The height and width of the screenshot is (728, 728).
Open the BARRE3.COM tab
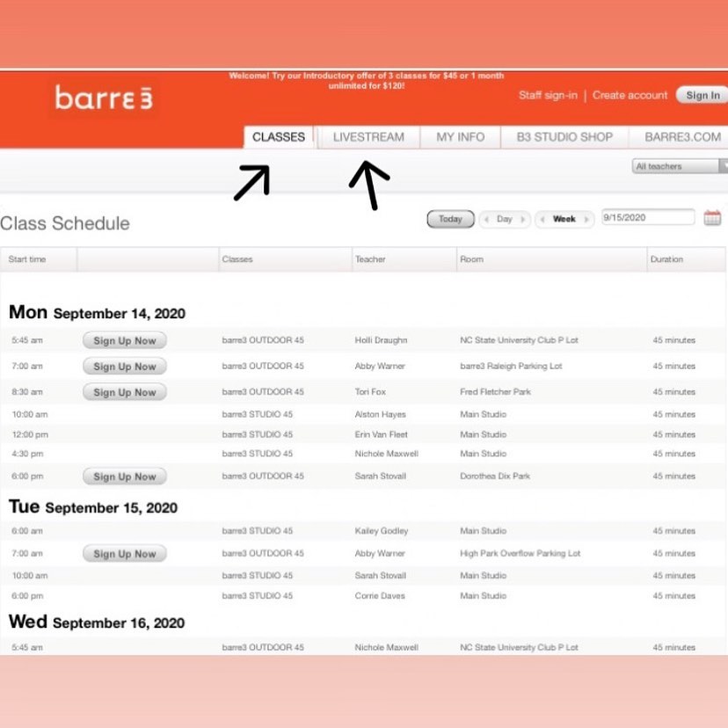click(682, 137)
